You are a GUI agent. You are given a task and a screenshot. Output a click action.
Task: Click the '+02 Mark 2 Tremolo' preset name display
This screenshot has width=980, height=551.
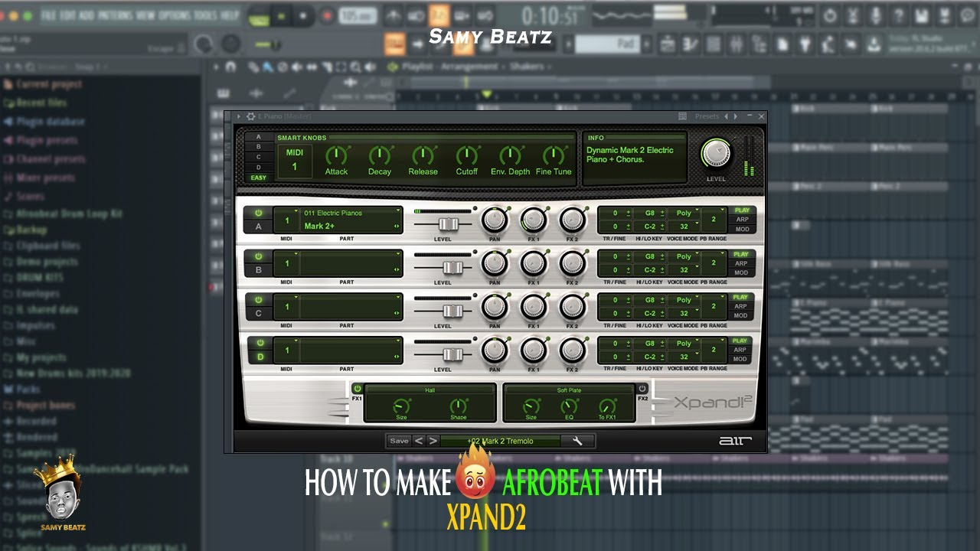tap(500, 441)
